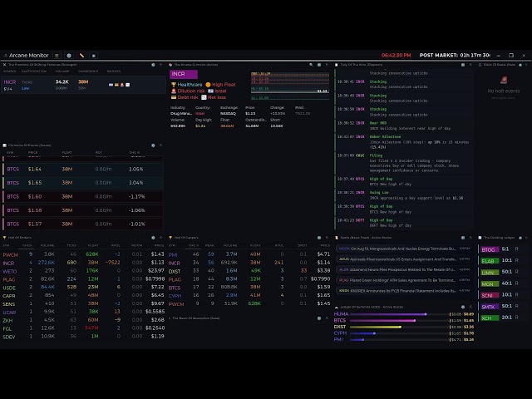The height and width of the screenshot is (399, 532).
Task: Open settings icon of the Basin Of Absorption panel
Action: (319, 318)
